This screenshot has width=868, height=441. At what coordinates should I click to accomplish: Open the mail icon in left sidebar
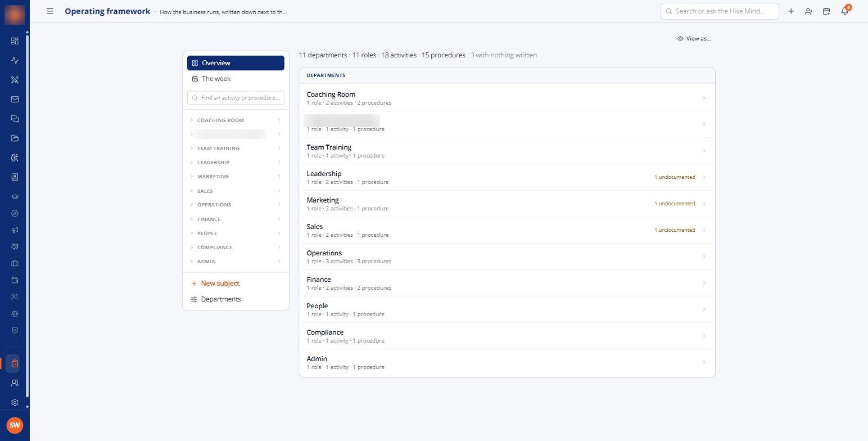(x=15, y=100)
